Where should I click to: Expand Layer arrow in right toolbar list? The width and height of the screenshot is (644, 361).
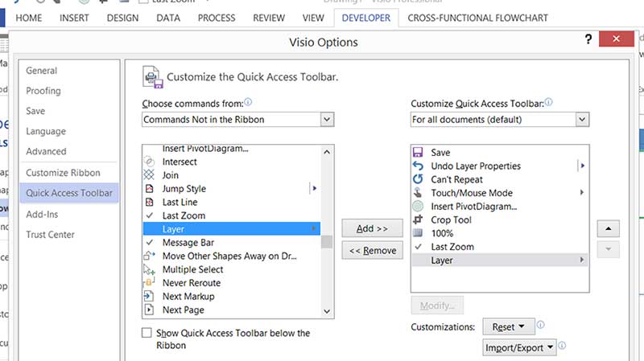581,260
